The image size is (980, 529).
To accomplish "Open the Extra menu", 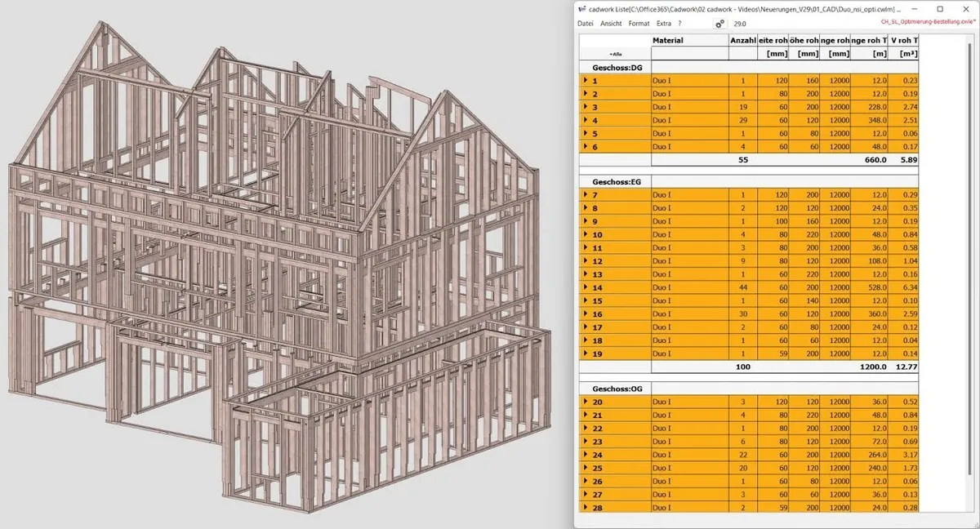I will (x=664, y=24).
